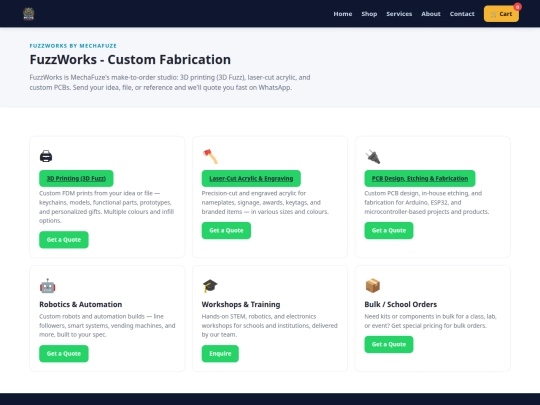Open the Home navigation link
The image size is (540, 405).
(343, 14)
